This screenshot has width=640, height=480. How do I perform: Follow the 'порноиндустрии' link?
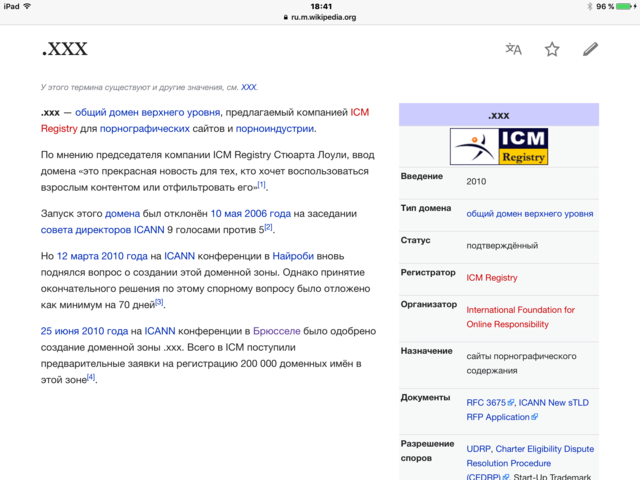point(275,129)
